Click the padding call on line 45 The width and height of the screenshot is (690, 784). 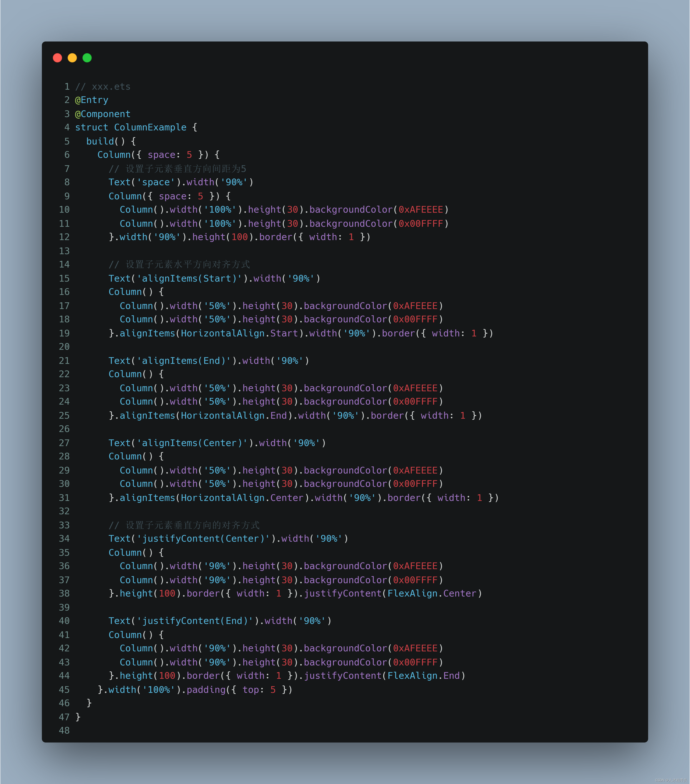coord(206,690)
